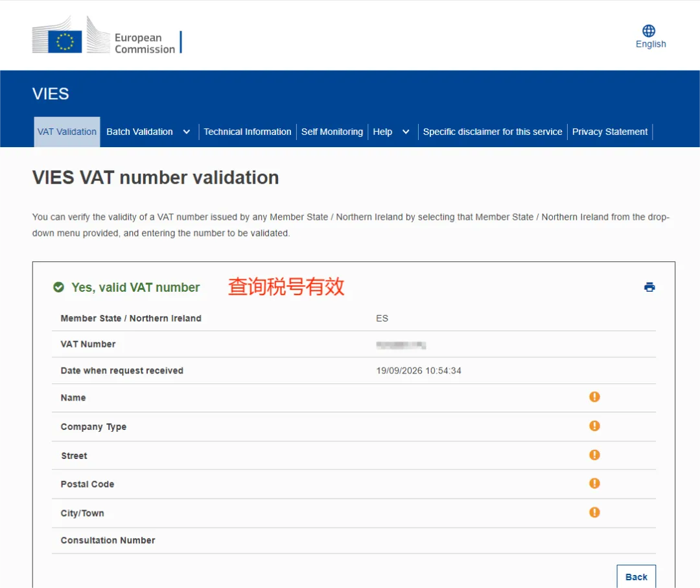Click the green valid checkmark icon

[x=58, y=287]
